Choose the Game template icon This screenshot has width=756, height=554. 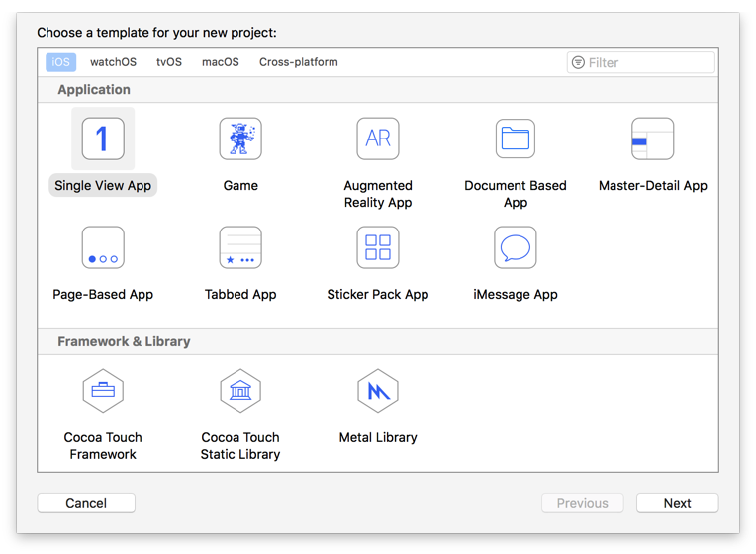[x=240, y=138]
